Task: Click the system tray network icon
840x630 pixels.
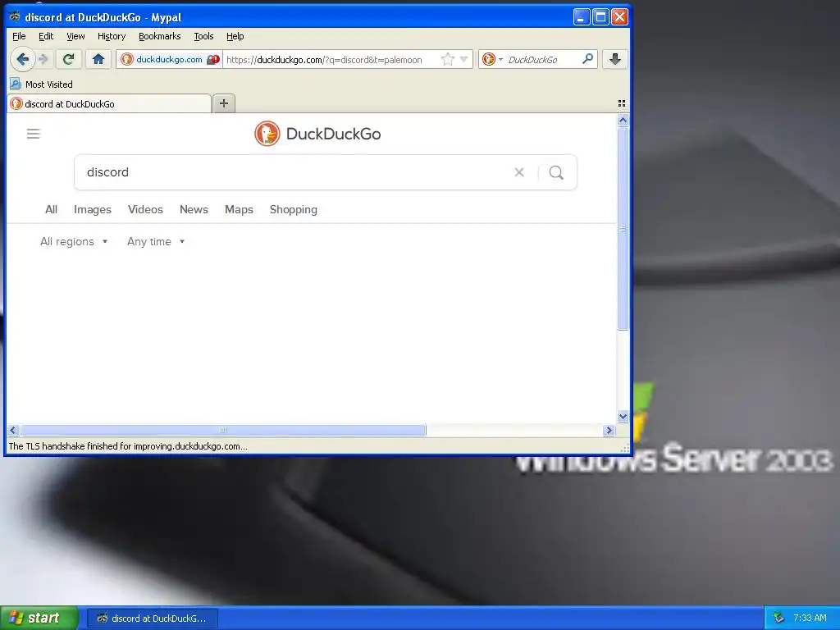Action: click(778, 619)
